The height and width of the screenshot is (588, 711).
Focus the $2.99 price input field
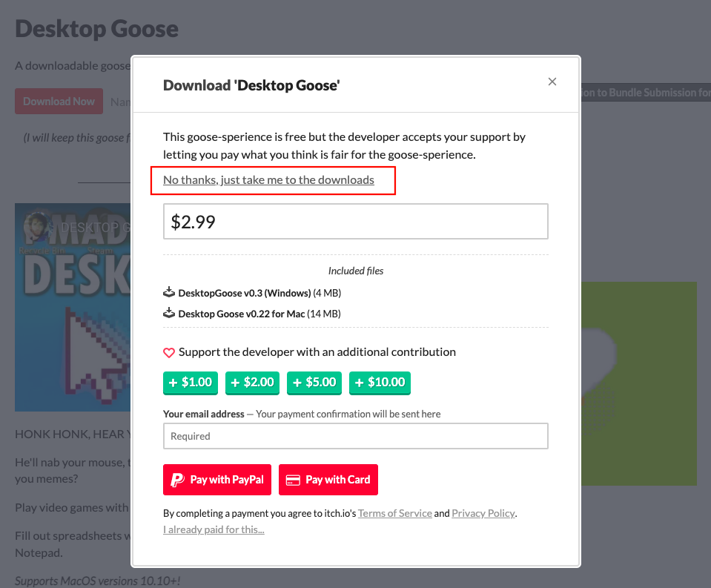(355, 222)
